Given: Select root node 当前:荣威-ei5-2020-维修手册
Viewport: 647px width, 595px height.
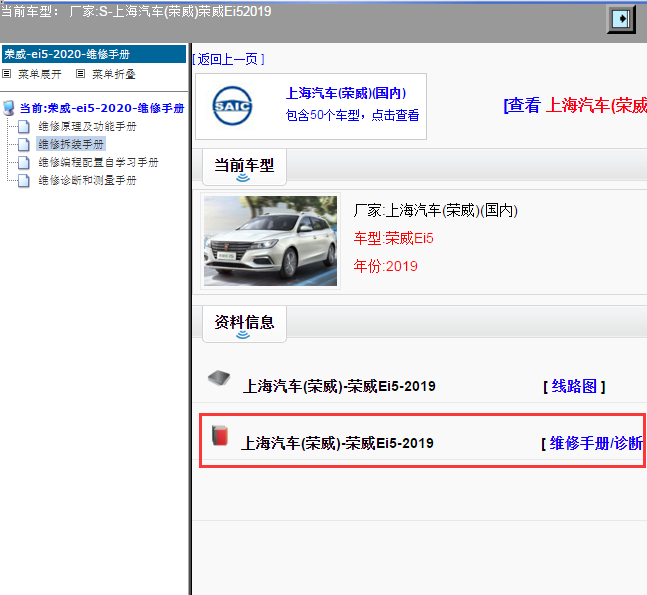Looking at the screenshot, I should 102,108.
